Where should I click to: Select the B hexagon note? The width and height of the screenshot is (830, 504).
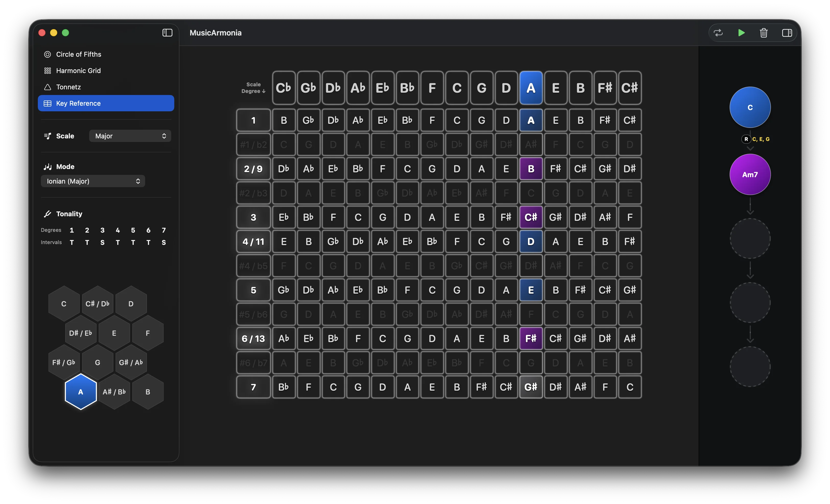click(148, 392)
